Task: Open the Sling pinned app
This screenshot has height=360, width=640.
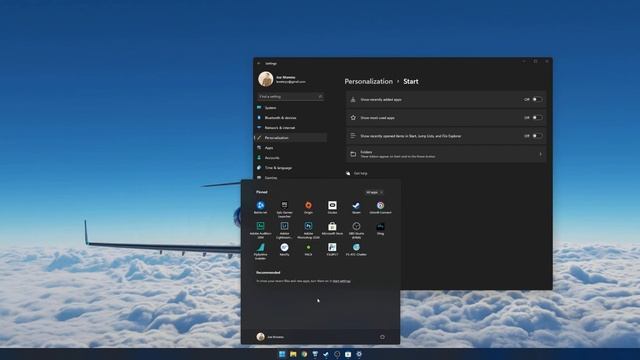Action: pos(380,228)
